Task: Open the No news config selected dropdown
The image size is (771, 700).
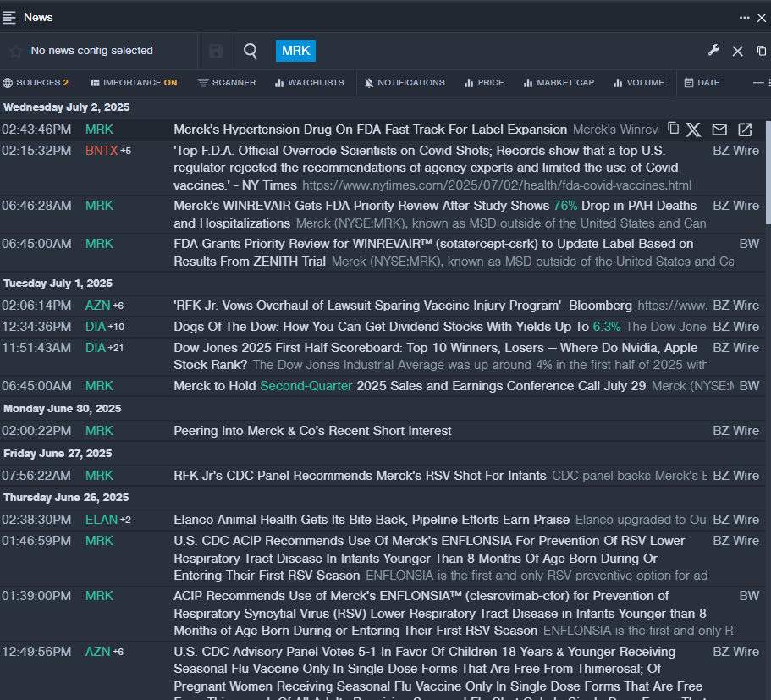Action: (92, 51)
